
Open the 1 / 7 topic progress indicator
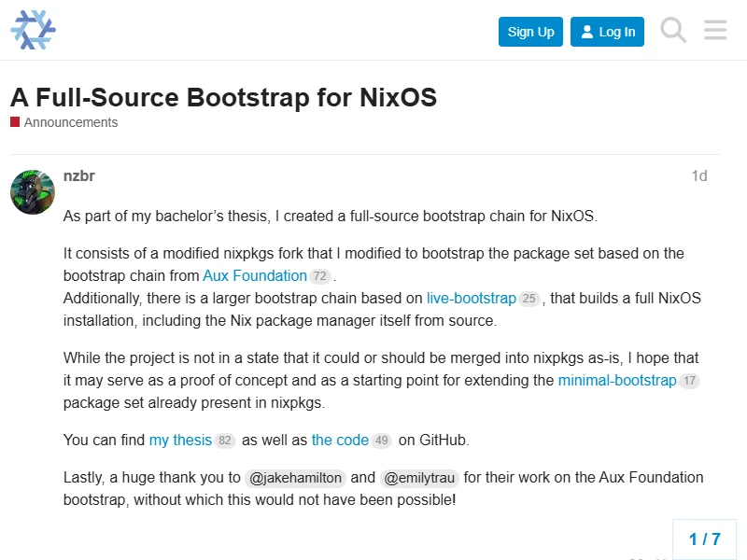(704, 539)
